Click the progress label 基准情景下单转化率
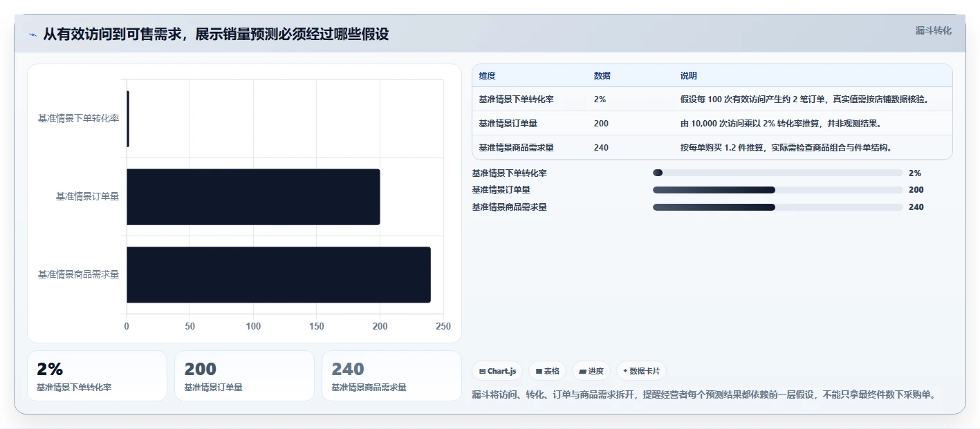 (509, 173)
